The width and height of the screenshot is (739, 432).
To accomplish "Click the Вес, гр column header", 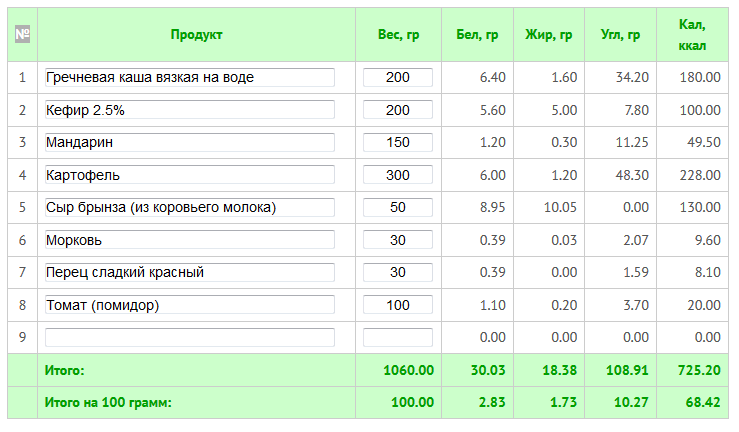I will 398,35.
